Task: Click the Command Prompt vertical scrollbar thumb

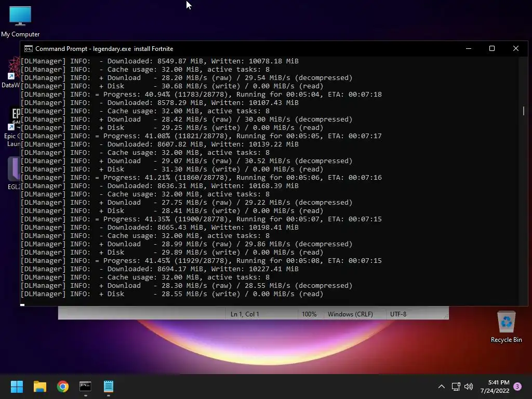Action: [x=524, y=111]
